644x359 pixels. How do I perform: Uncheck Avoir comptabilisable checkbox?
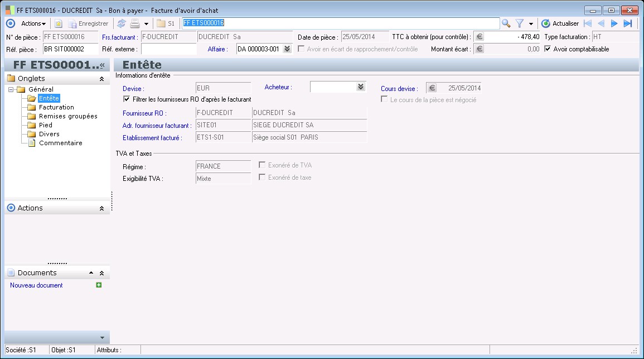[x=548, y=49]
